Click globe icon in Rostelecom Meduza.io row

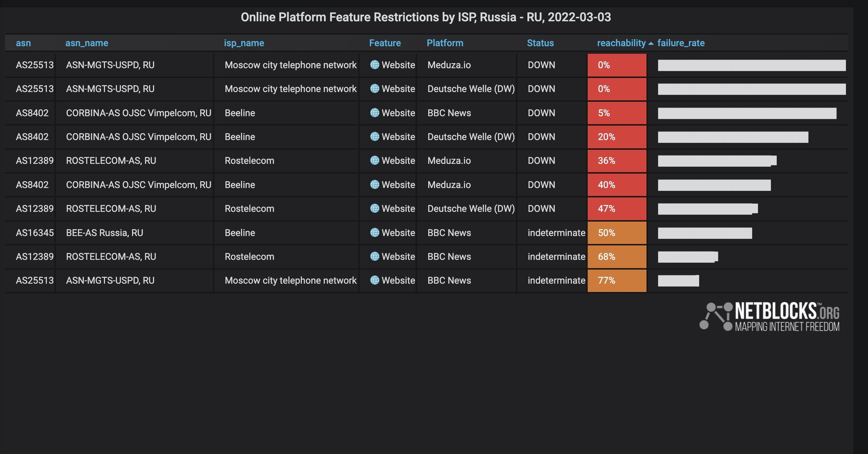pyautogui.click(x=374, y=160)
